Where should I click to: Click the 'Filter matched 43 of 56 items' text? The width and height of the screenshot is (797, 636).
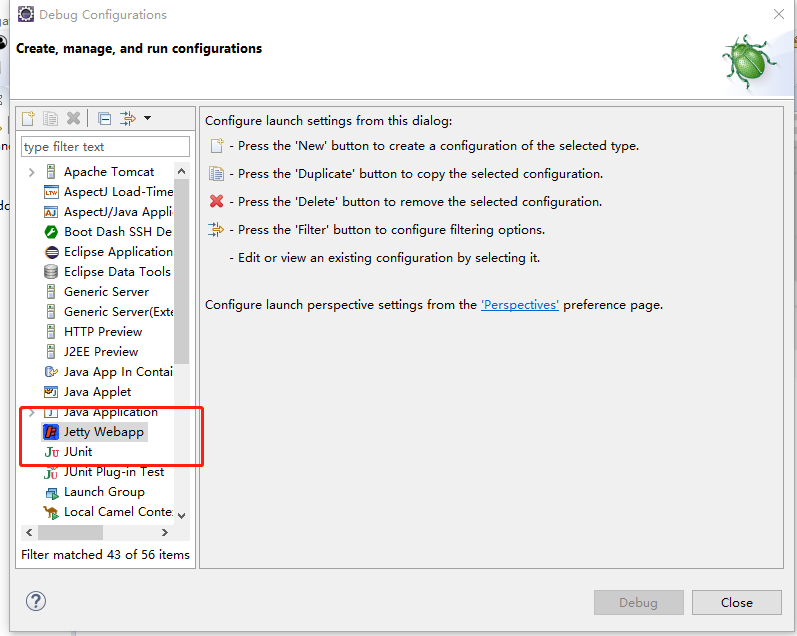pyautogui.click(x=105, y=554)
